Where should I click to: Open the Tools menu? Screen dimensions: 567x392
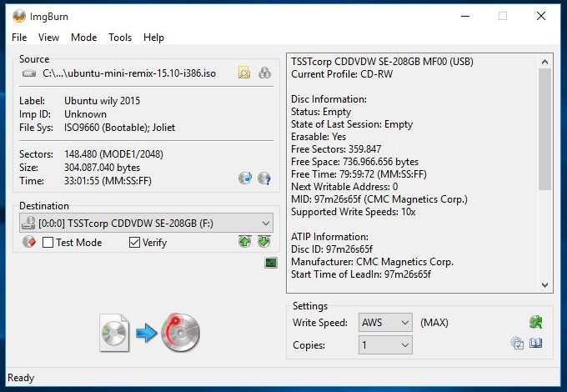[x=120, y=38]
